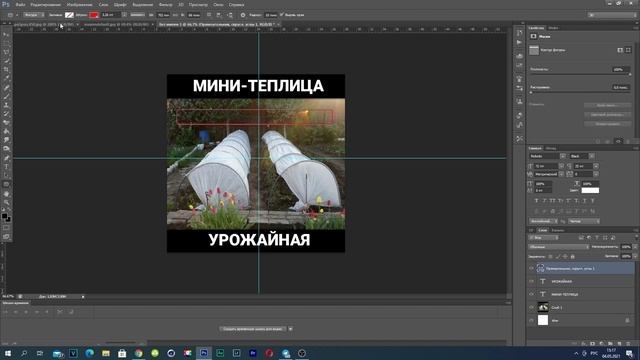Click the 'Контур фигуры' shape path thumbnail
Viewport: 640px width, 360px height.
(x=534, y=50)
